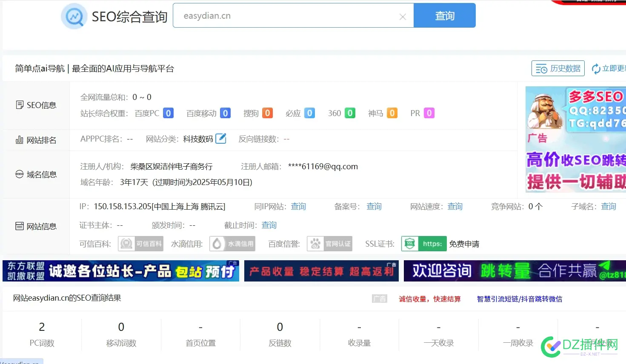
Task: Select the 网站排名 chart icon
Action: 20,140
